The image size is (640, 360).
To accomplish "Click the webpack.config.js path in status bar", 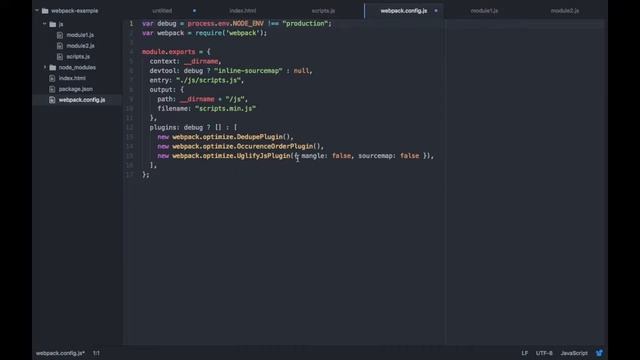I will pos(60,353).
